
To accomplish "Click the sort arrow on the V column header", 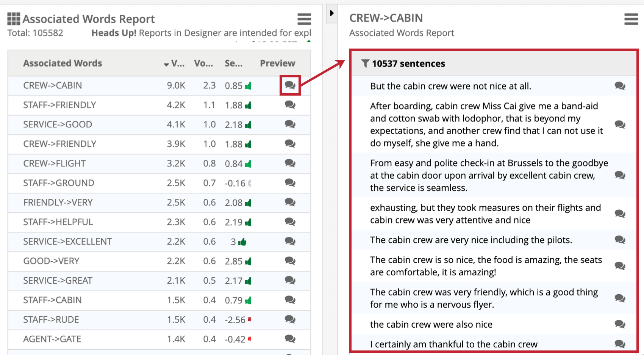I will click(x=166, y=64).
